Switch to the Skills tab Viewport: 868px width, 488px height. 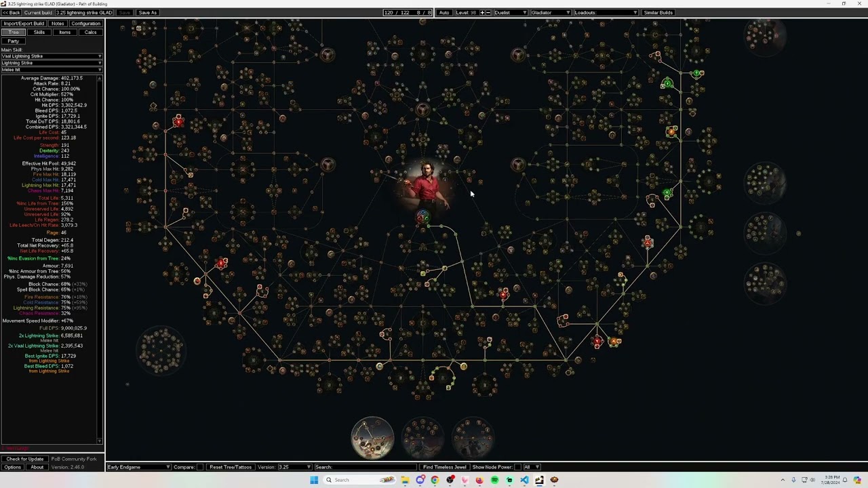point(39,33)
